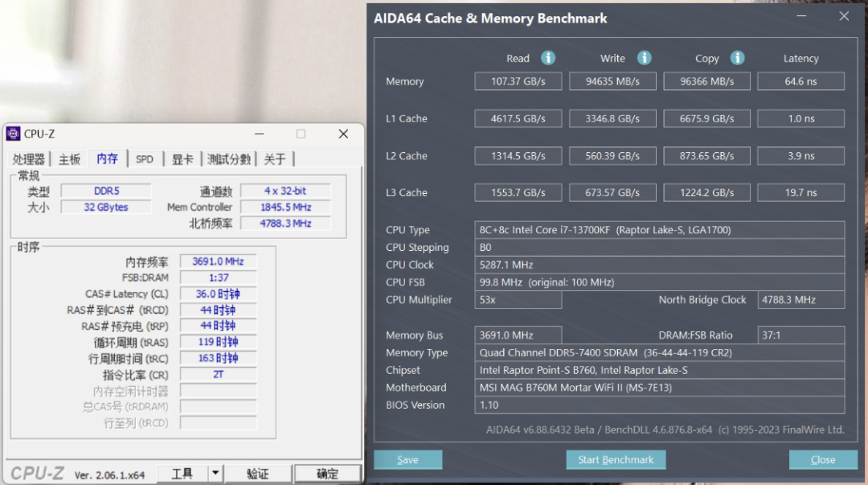Switch to the 測試分數 tab in CPU-Z
Screen dimensions: 868x485
228,159
